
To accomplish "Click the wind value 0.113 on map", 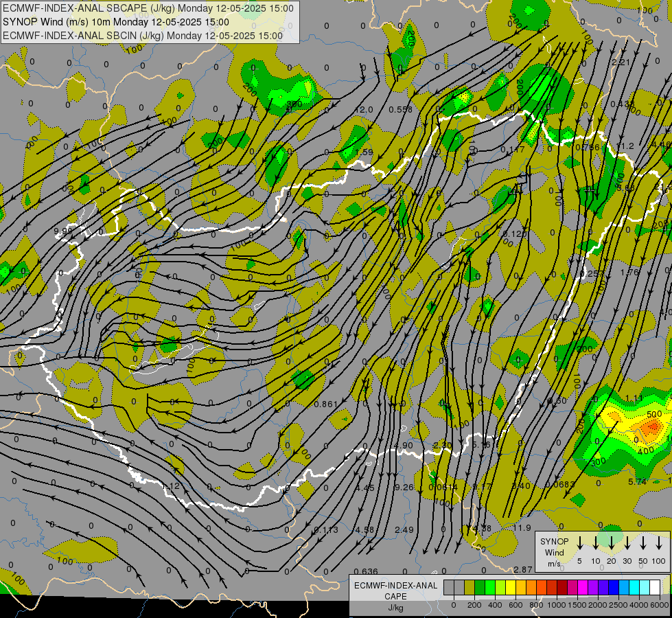I will click(326, 530).
